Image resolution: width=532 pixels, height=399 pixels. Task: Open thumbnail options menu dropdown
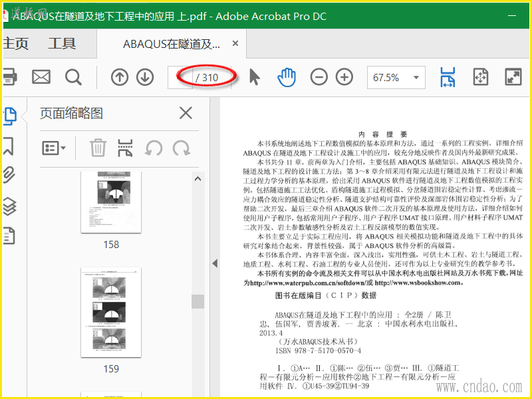coord(54,148)
